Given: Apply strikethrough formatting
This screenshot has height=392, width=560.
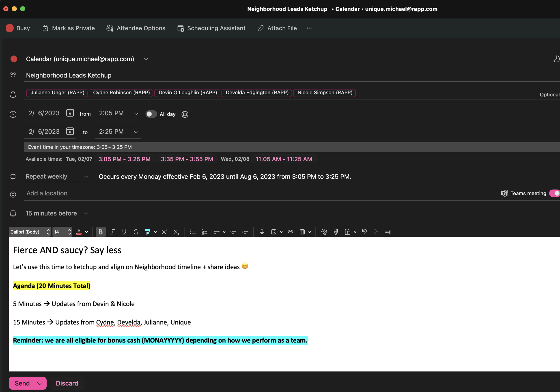Looking at the screenshot, I should 136,232.
